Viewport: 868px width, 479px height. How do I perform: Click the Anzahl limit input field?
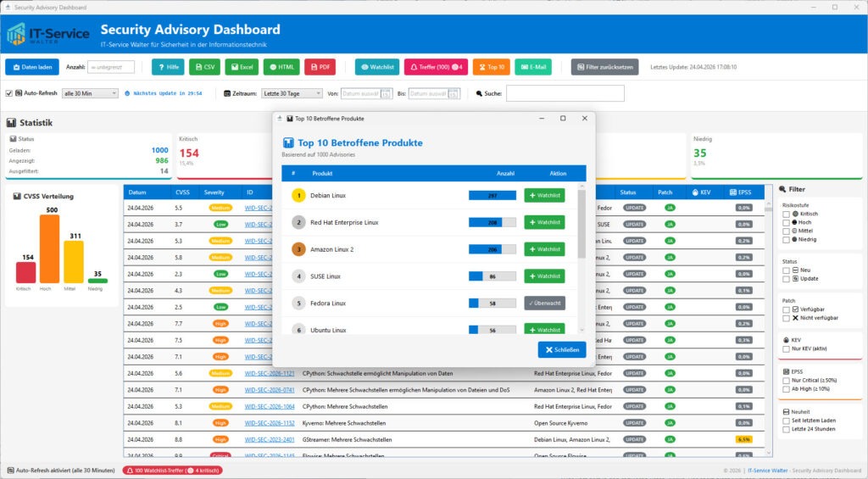click(111, 67)
